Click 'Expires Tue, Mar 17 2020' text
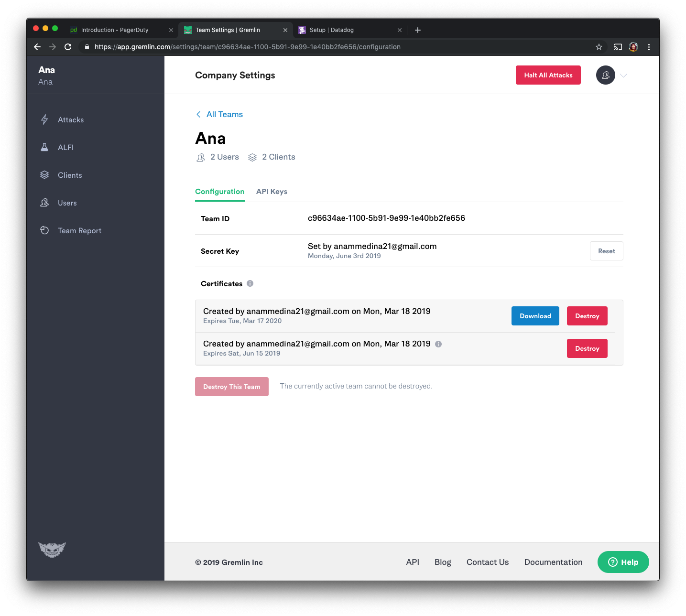The image size is (686, 616). click(242, 321)
